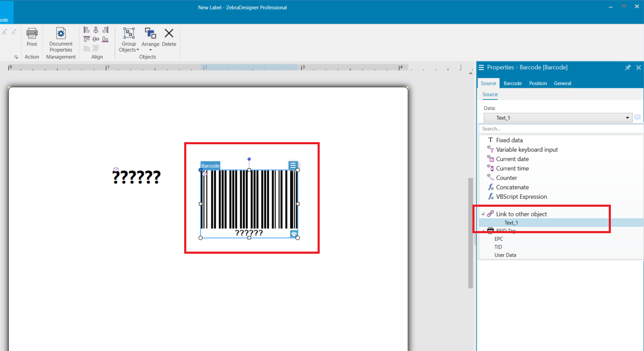
Task: Select Text_1 under Link to other object
Action: click(x=561, y=223)
